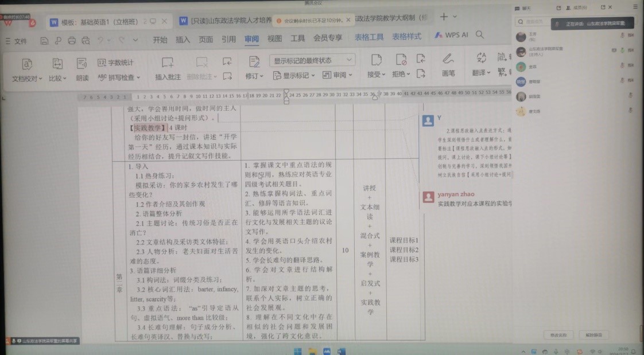Click the 插入批注 insert comment icon
The width and height of the screenshot is (644, 355).
pos(167,62)
